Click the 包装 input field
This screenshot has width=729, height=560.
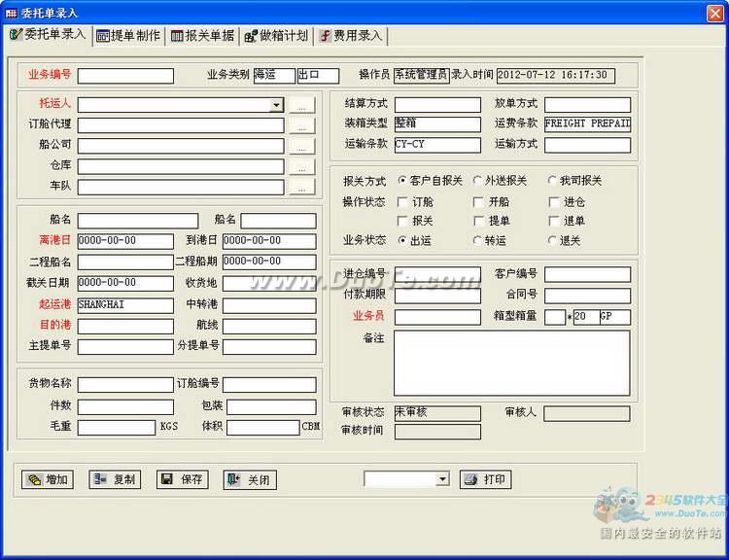[x=271, y=407]
